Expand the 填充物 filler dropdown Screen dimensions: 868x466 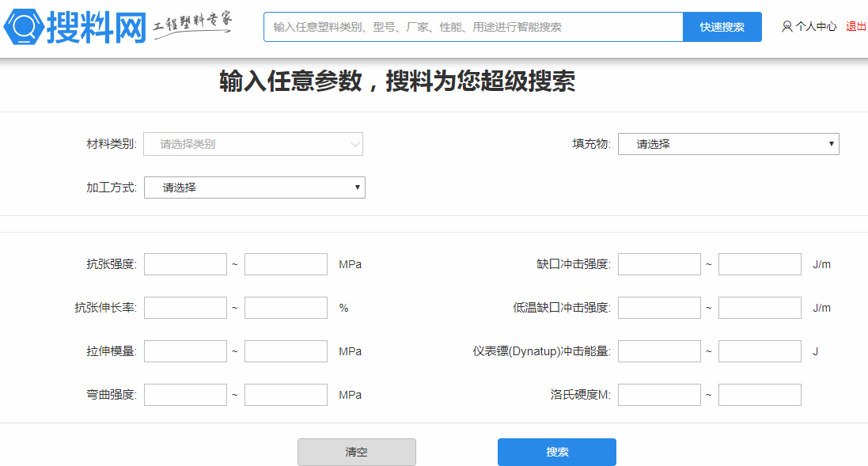coord(728,144)
